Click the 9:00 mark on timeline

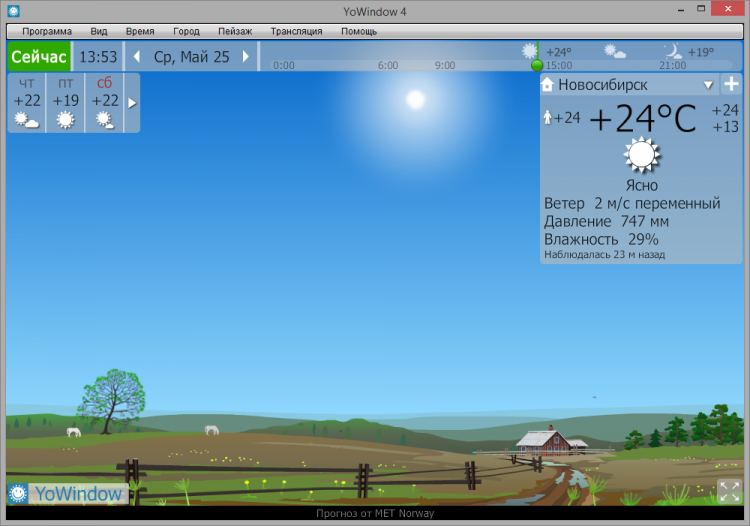[x=445, y=66]
